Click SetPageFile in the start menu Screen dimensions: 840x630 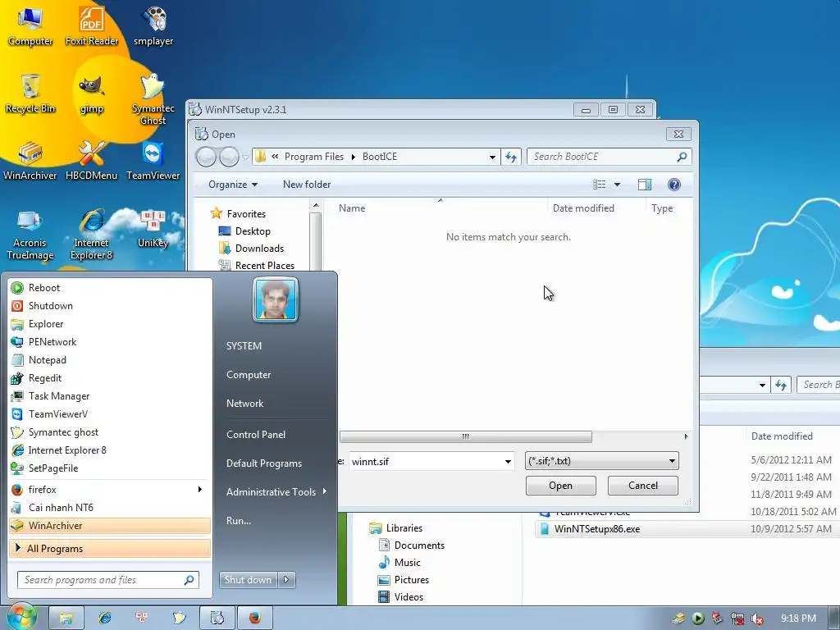point(110,468)
